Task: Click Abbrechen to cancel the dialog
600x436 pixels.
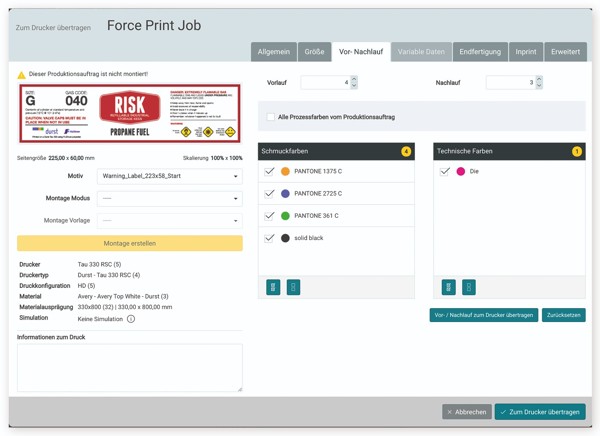Action: (466, 412)
